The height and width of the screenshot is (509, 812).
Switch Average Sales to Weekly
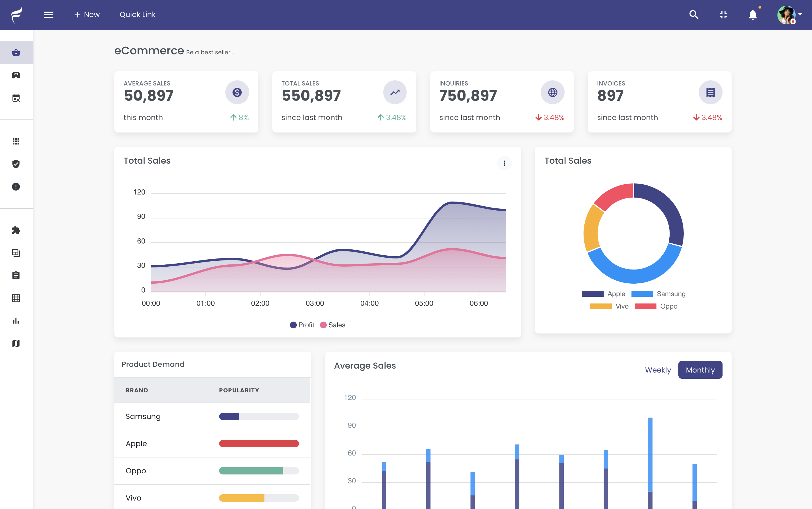pos(658,370)
